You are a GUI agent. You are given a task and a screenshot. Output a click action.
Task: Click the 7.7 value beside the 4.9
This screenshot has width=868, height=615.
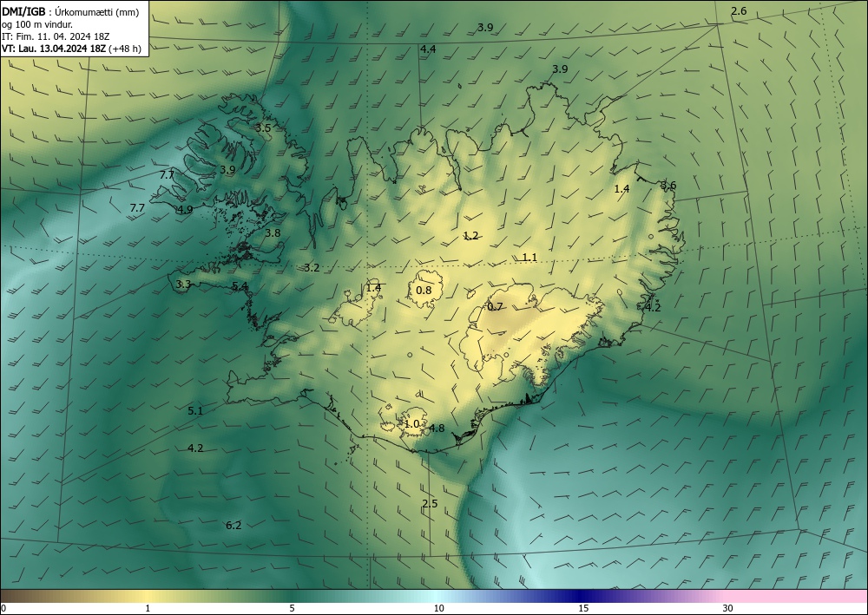pos(137,208)
